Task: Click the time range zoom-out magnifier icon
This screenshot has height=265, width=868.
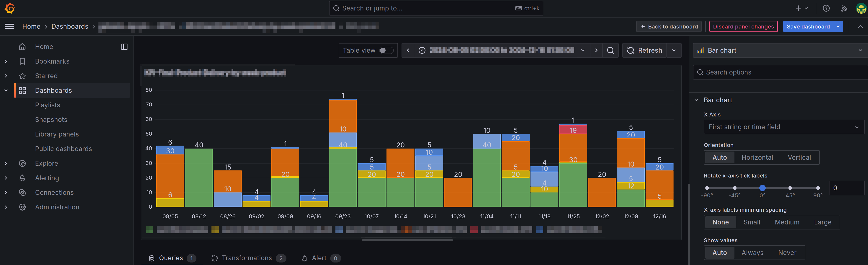Action: (610, 50)
